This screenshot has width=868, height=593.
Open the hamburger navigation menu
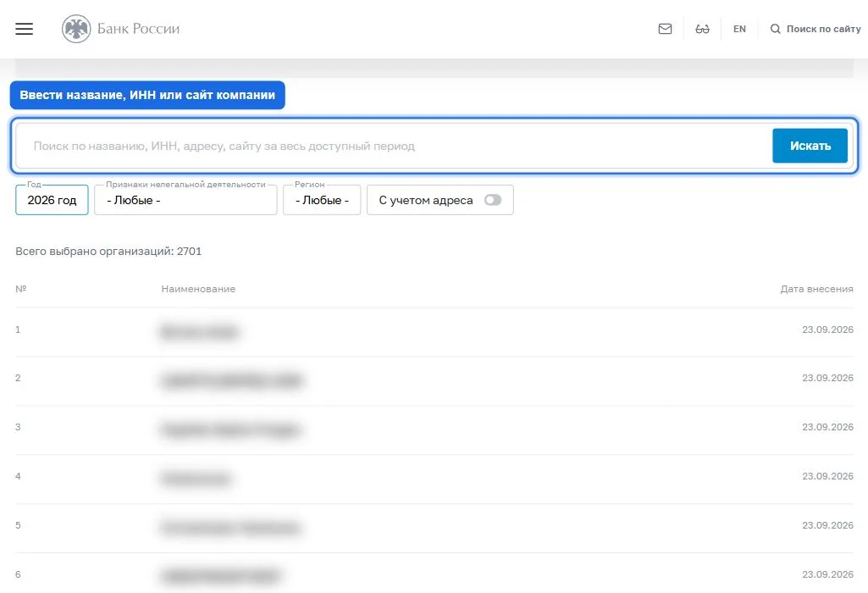pyautogui.click(x=25, y=29)
